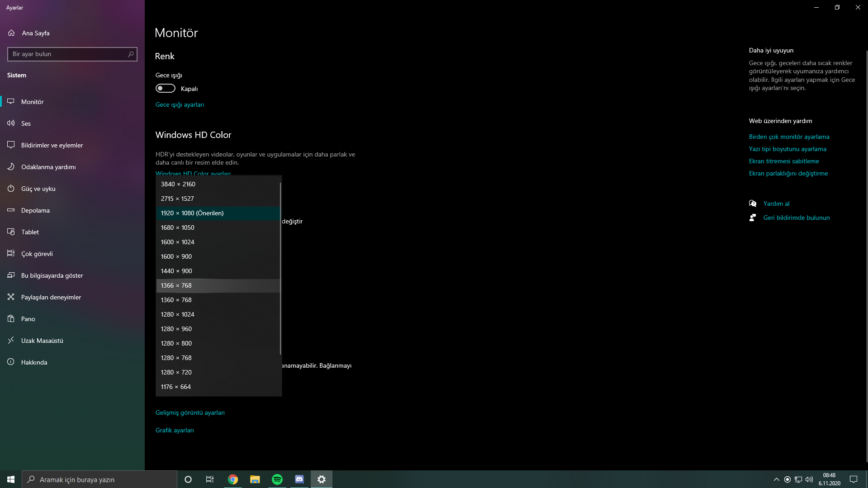Image resolution: width=868 pixels, height=488 pixels.
Task: Open Discord from taskbar
Action: [x=299, y=479]
